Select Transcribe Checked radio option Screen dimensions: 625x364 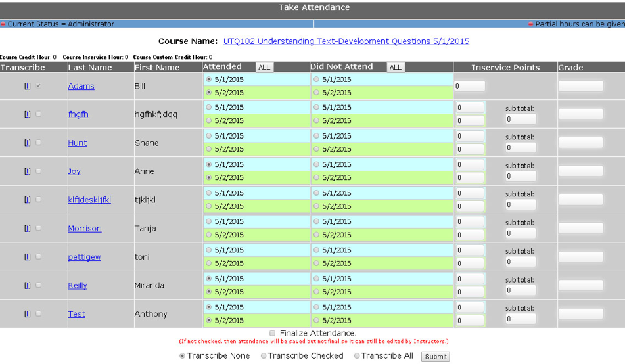[x=264, y=356]
